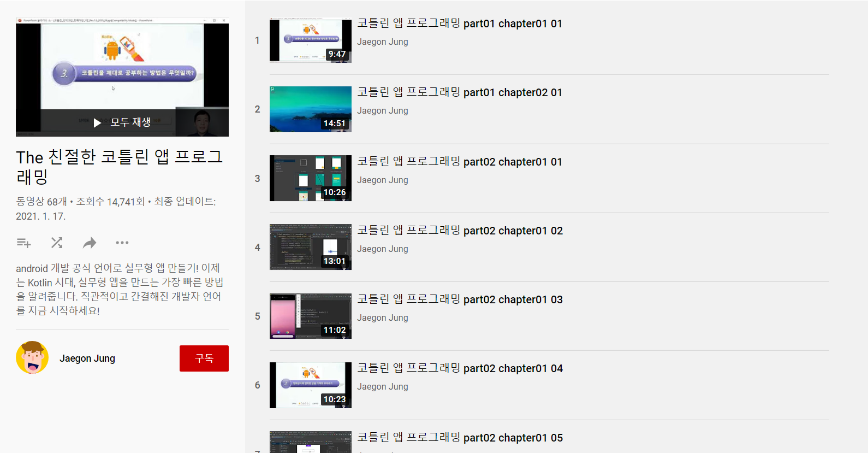Click Jaegon Jung under part02 chapter01 03

(383, 317)
